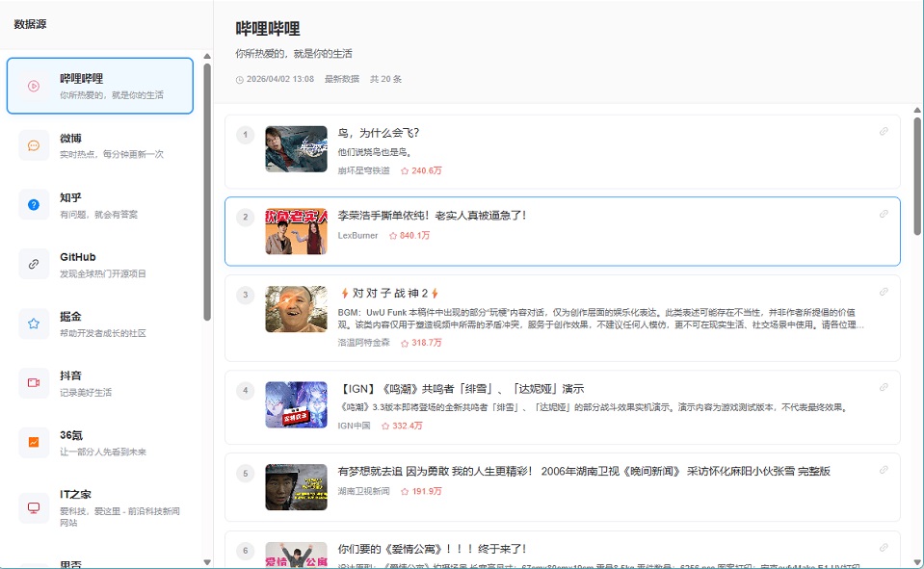Click link icon on 李荣浩手撕单依纯 item

click(x=884, y=214)
